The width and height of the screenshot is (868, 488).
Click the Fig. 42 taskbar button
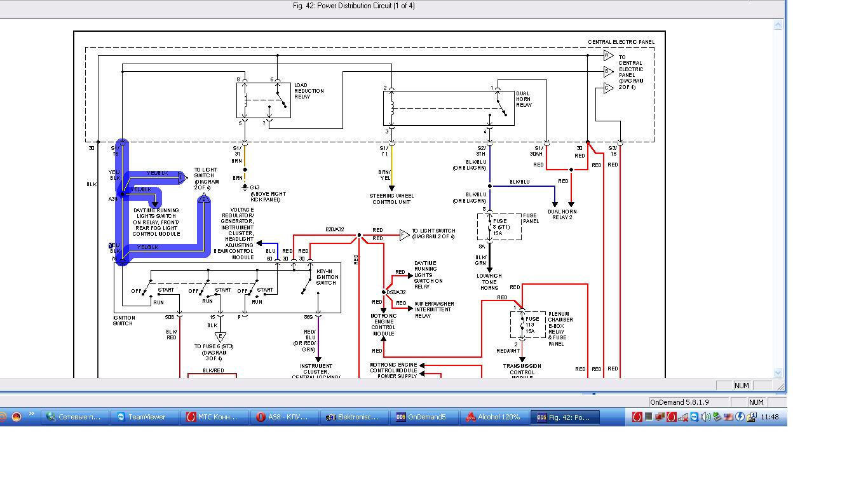(x=565, y=417)
